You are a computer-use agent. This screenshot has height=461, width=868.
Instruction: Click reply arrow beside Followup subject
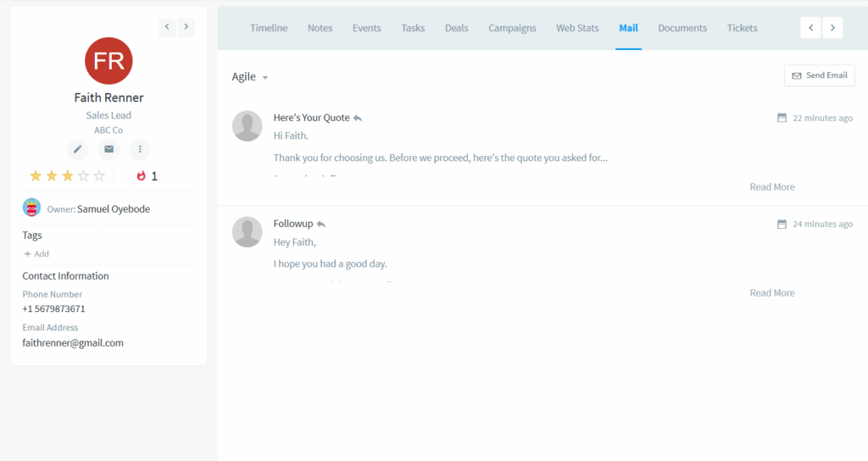pyautogui.click(x=321, y=224)
